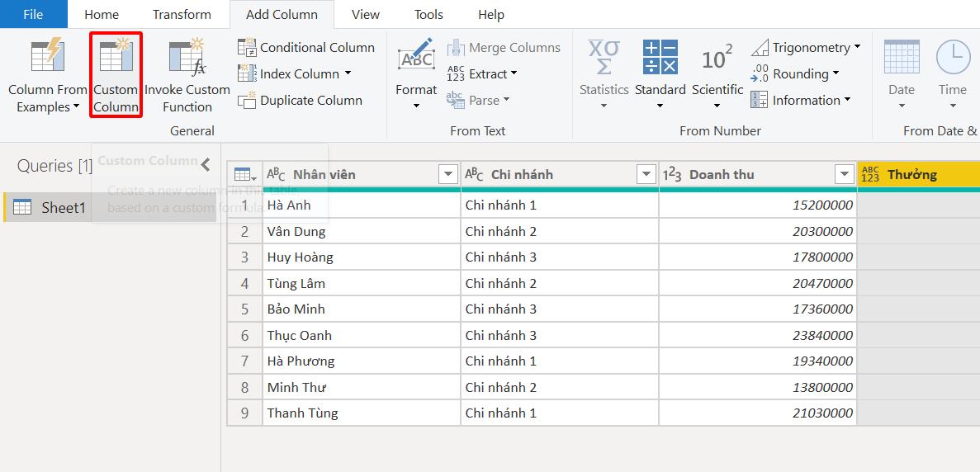980x472 pixels.
Task: Select the Sheet1 query
Action: click(110, 208)
